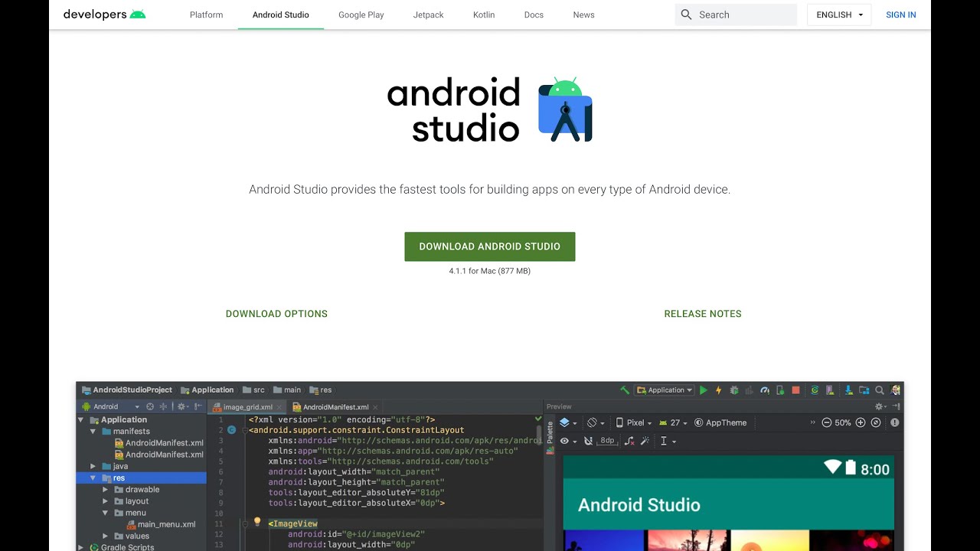980x551 pixels.
Task: Open the design surface layers dropdown
Action: pyautogui.click(x=568, y=422)
